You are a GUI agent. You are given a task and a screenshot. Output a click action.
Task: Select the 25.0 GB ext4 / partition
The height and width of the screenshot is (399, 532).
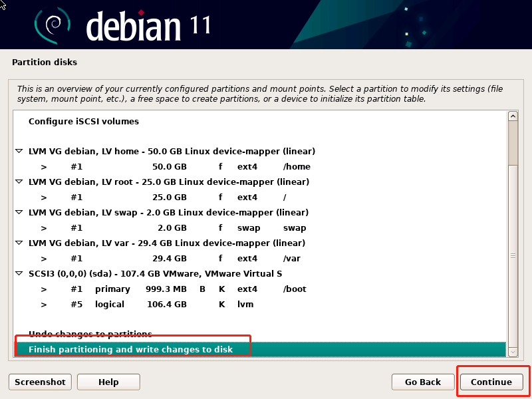coord(260,197)
